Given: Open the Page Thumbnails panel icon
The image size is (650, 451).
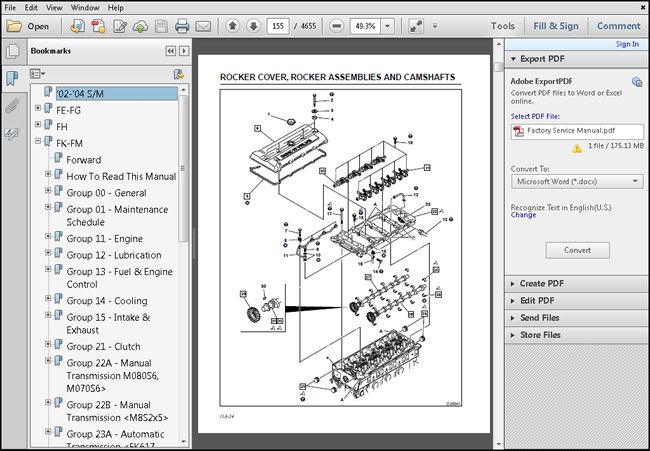Looking at the screenshot, I should click(12, 51).
